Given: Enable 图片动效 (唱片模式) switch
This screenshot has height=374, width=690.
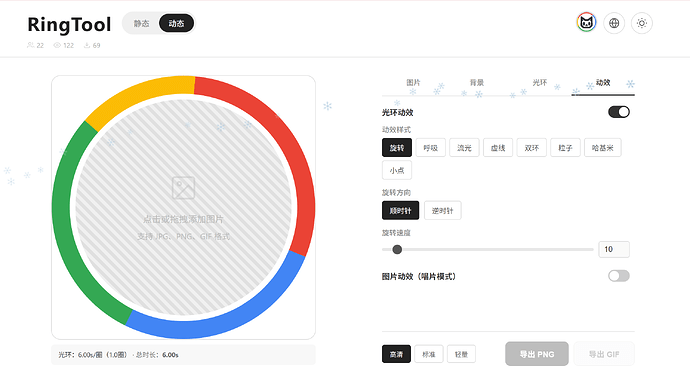Looking at the screenshot, I should coord(619,276).
